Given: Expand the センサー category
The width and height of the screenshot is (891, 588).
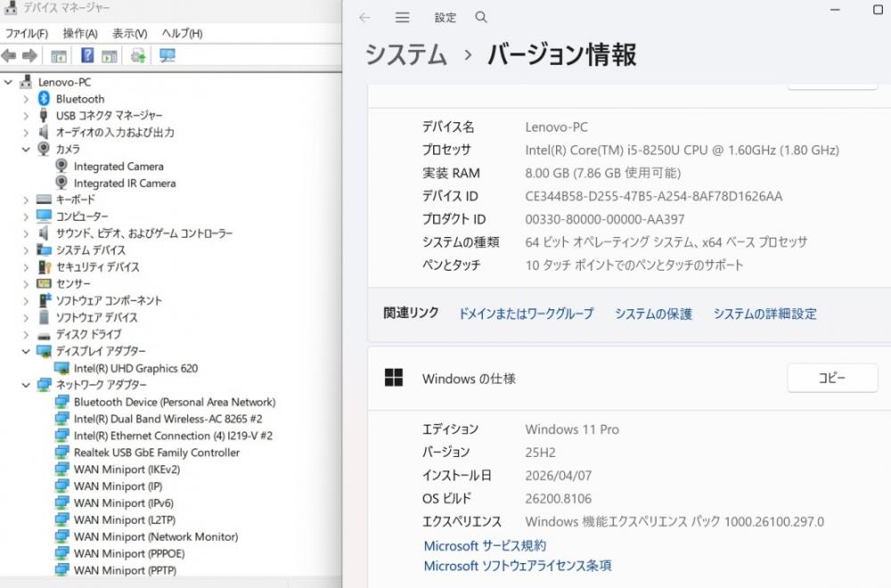Looking at the screenshot, I should [x=26, y=283].
